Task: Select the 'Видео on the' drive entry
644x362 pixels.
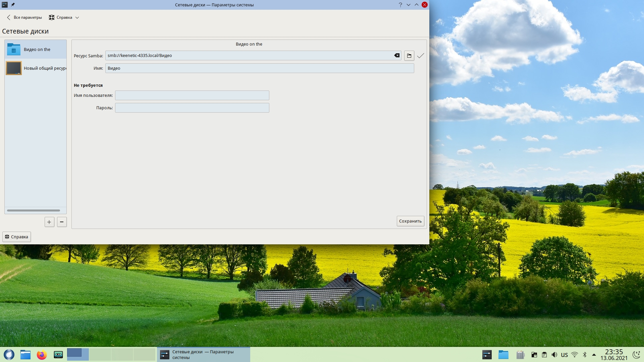Action: click(36, 49)
